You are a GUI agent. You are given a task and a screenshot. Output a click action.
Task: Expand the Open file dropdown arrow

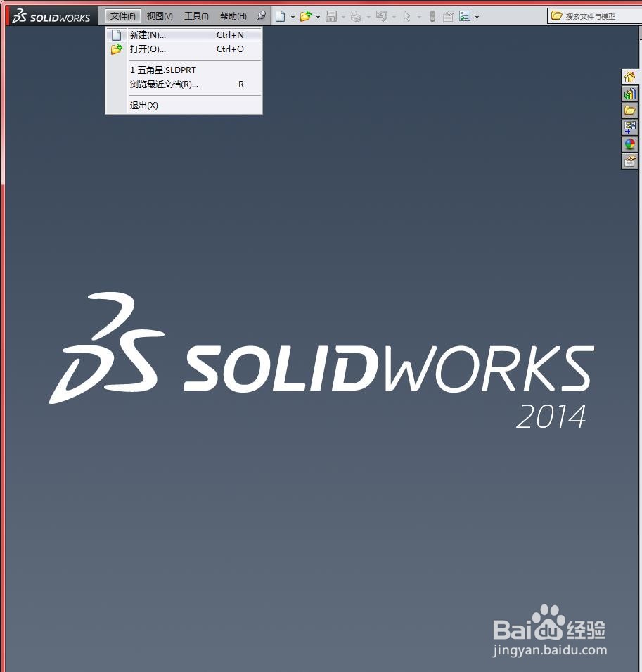(x=319, y=17)
